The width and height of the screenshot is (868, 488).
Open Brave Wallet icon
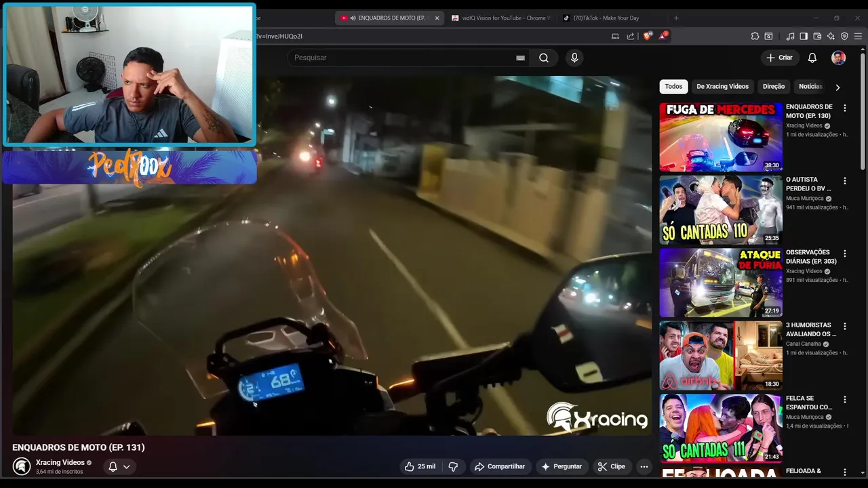click(x=817, y=36)
